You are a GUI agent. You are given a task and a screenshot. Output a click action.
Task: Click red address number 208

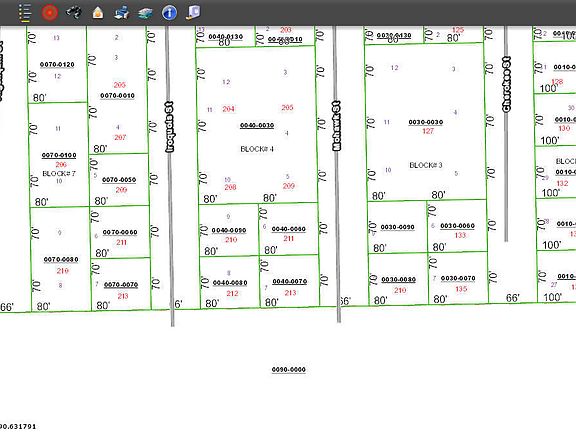click(x=230, y=187)
